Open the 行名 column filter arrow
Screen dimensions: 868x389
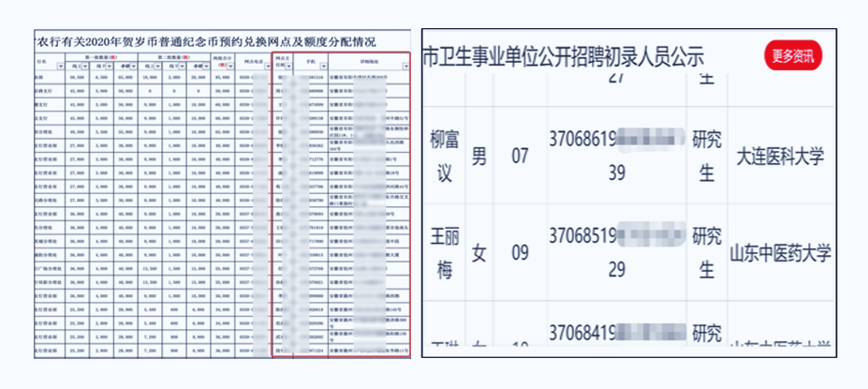pyautogui.click(x=61, y=66)
